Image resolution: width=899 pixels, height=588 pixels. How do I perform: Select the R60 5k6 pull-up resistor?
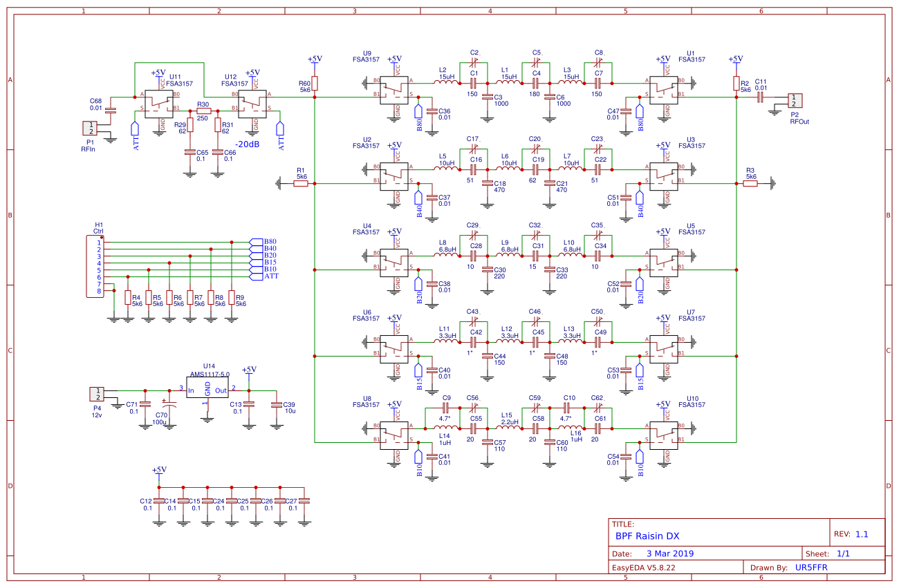tap(315, 83)
